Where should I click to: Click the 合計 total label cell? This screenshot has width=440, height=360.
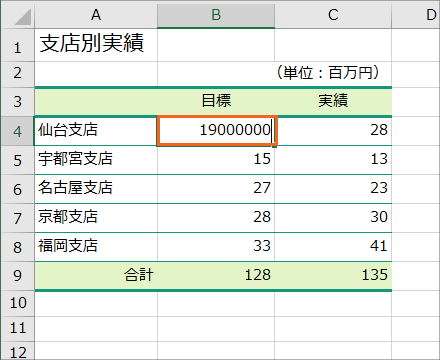click(96, 276)
